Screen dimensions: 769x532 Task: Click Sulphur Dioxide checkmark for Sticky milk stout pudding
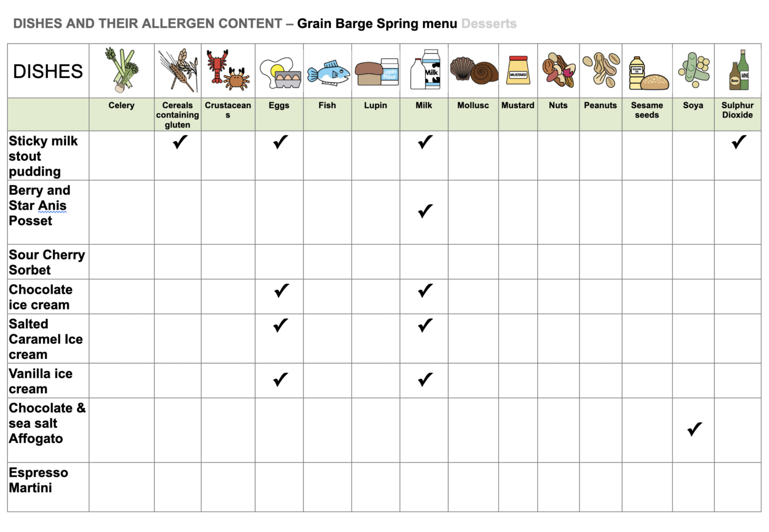(739, 142)
